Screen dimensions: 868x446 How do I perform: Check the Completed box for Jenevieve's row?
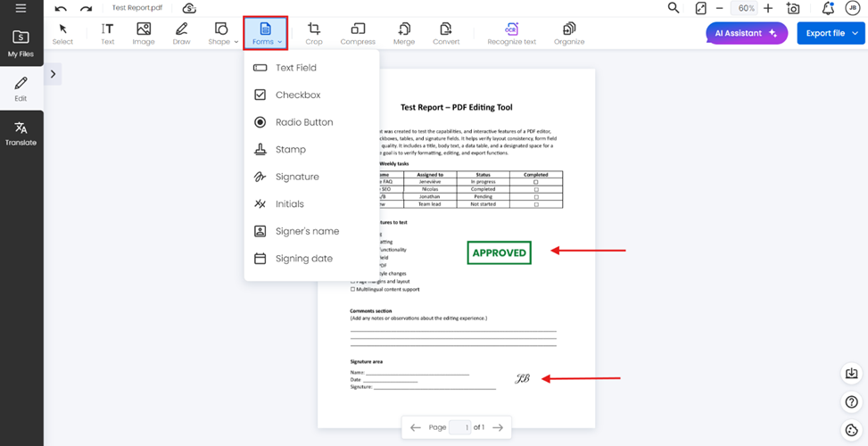pyautogui.click(x=536, y=182)
